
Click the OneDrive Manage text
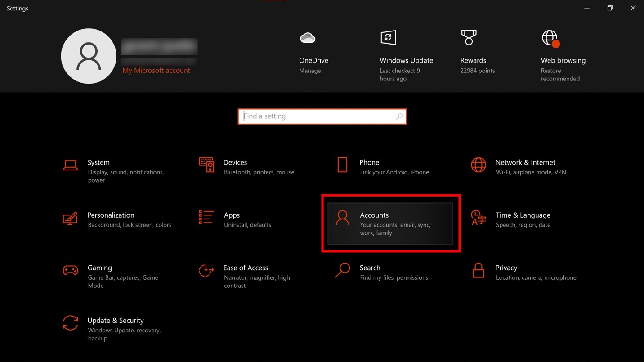coord(310,71)
